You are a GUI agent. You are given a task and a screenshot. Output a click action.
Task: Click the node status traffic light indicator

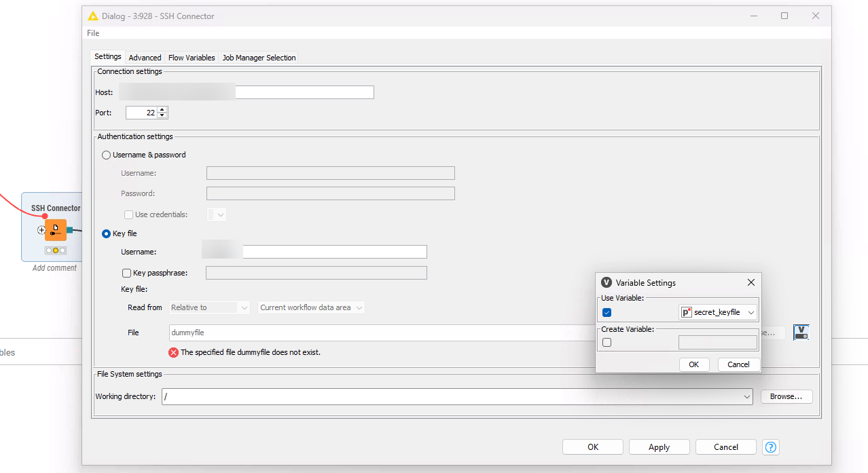point(56,250)
